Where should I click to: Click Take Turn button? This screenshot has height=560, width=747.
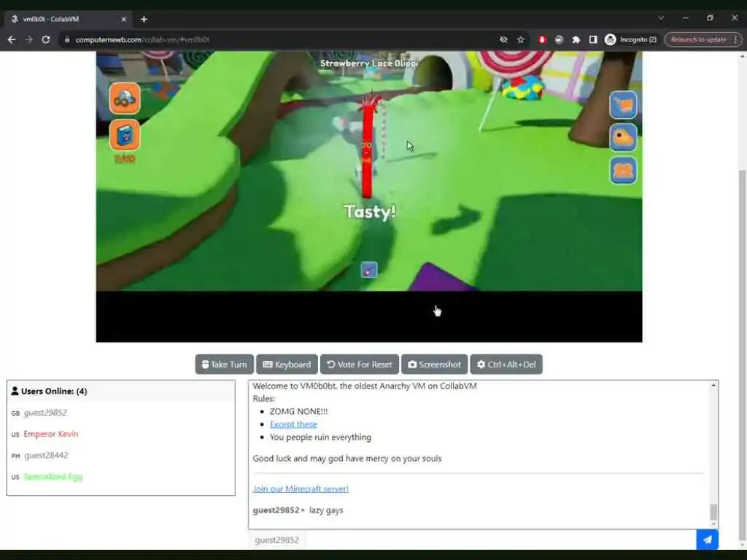225,365
